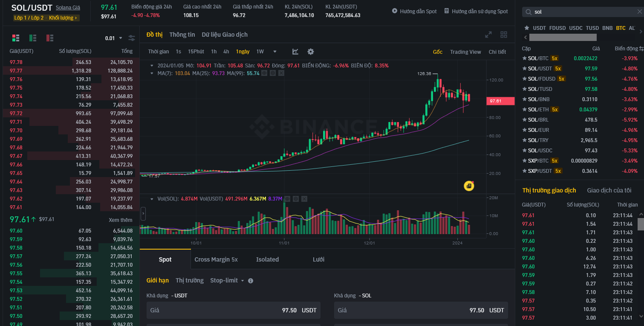Open volume indicator settings gear

[296, 199]
